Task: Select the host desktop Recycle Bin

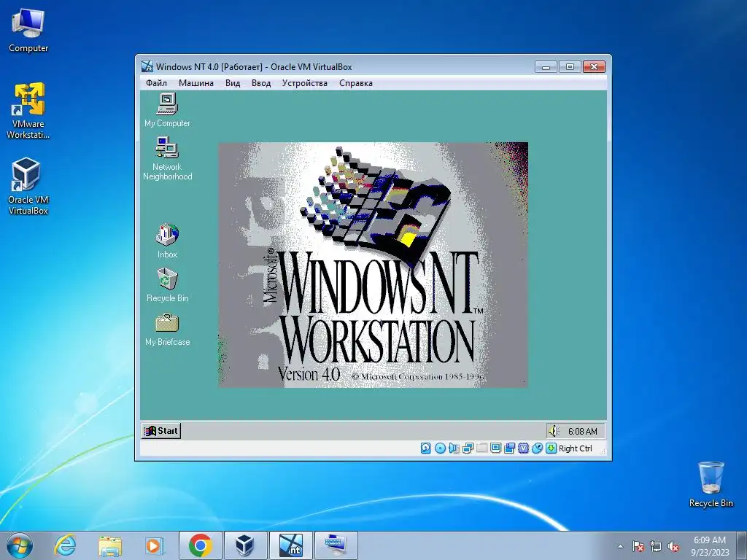Action: pos(711,484)
